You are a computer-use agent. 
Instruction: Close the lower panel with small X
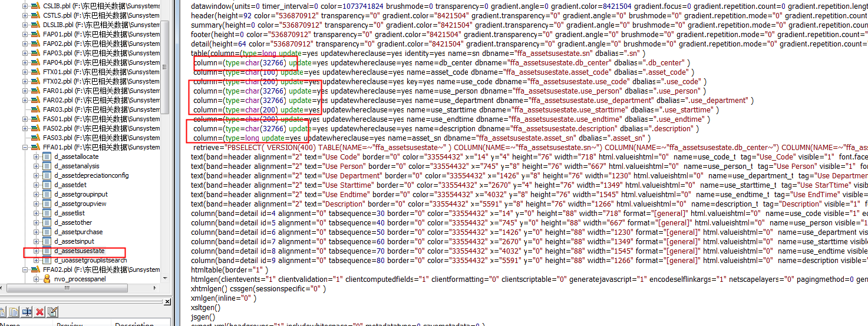[x=167, y=301]
